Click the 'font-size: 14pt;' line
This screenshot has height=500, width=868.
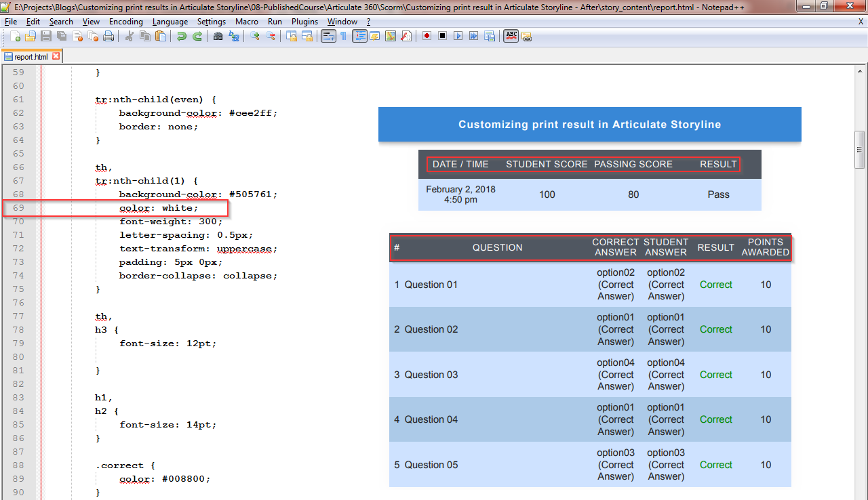168,425
